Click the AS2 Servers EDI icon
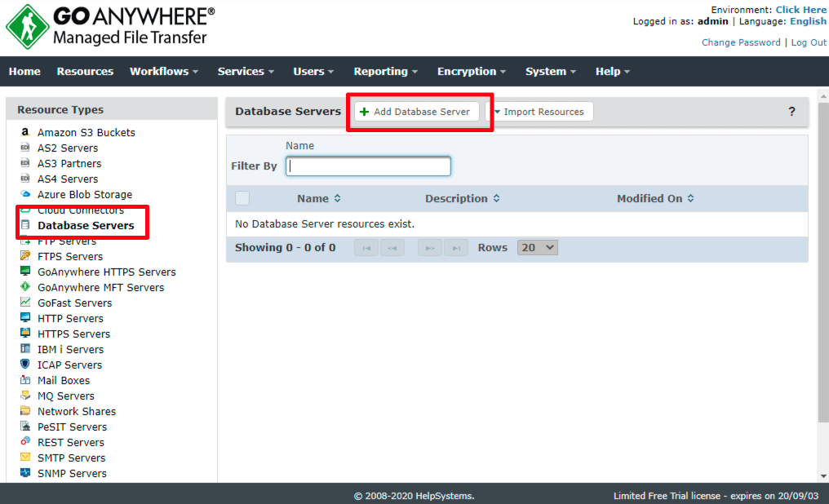The width and height of the screenshot is (829, 504). (24, 148)
